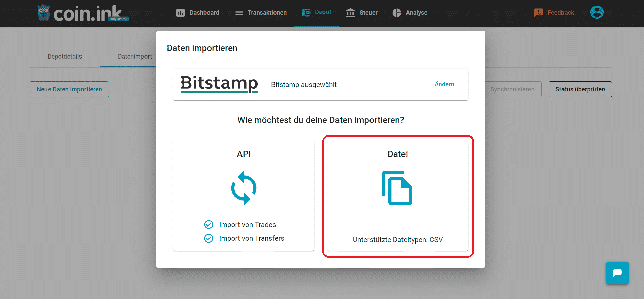Click the Early Access badge
This screenshot has height=299, width=644.
(x=118, y=19)
